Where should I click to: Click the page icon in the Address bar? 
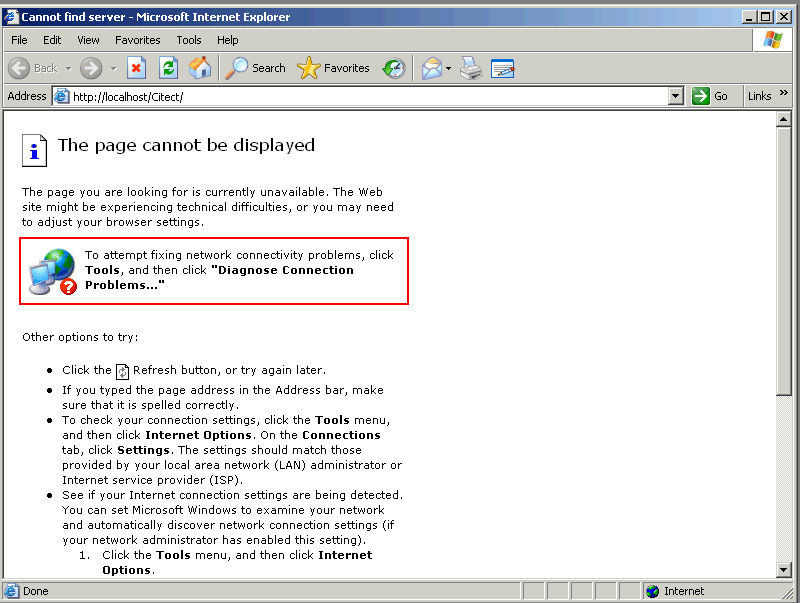(61, 96)
